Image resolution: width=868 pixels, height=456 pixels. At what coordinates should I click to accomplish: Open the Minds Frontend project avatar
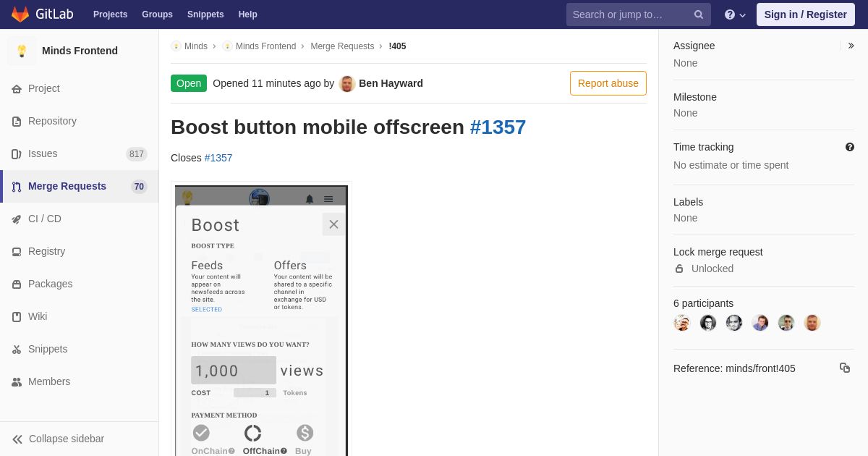pyautogui.click(x=22, y=51)
